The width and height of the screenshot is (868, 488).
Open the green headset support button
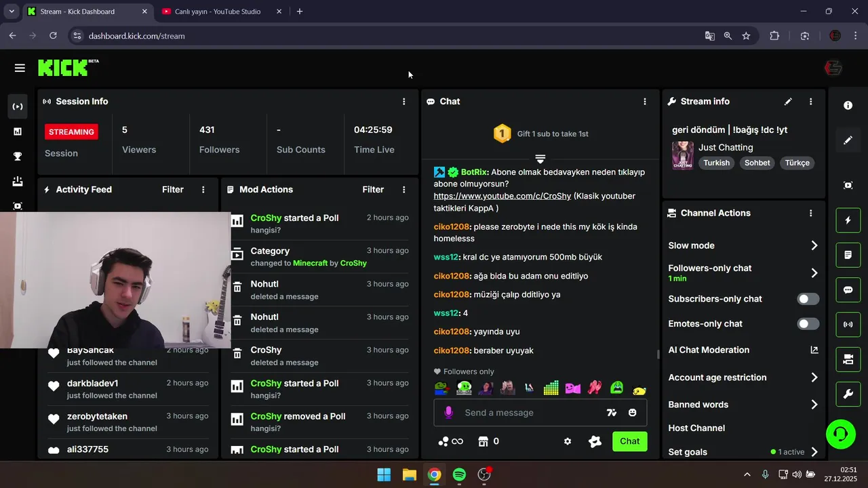click(x=841, y=434)
